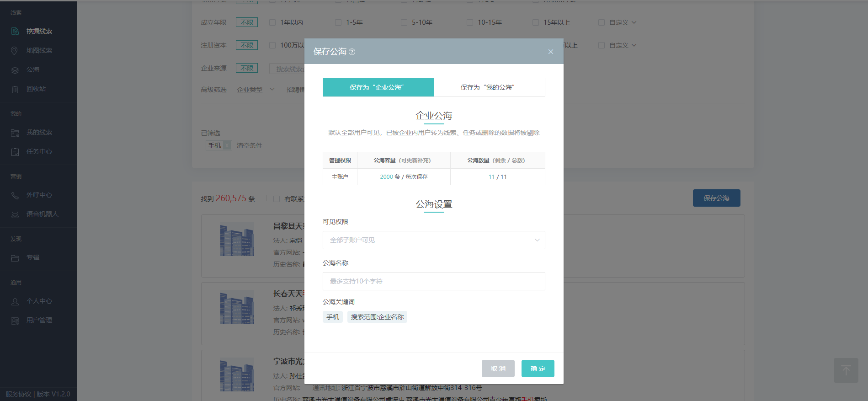
Task: Enable the 15年以上 checkbox
Action: (536, 22)
